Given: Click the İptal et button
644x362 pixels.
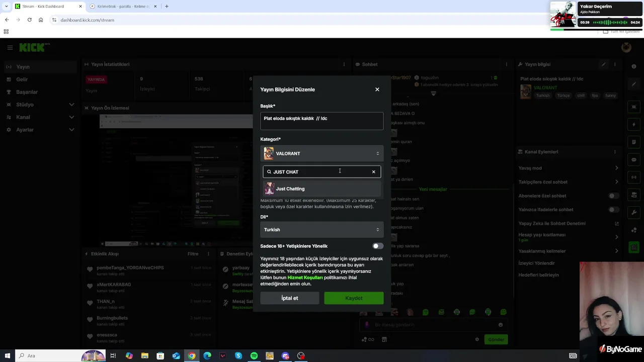Looking at the screenshot, I should coord(289,298).
